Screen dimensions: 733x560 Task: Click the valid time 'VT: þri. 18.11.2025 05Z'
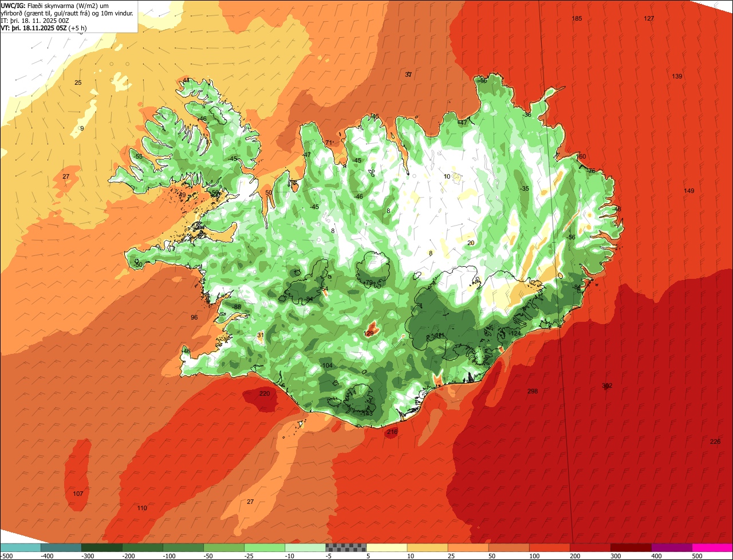tap(34, 27)
